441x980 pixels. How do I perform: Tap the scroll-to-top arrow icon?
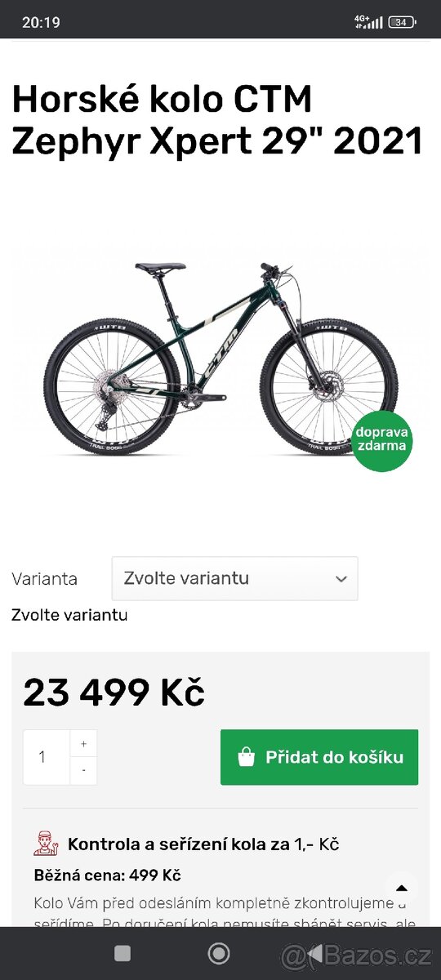click(401, 888)
